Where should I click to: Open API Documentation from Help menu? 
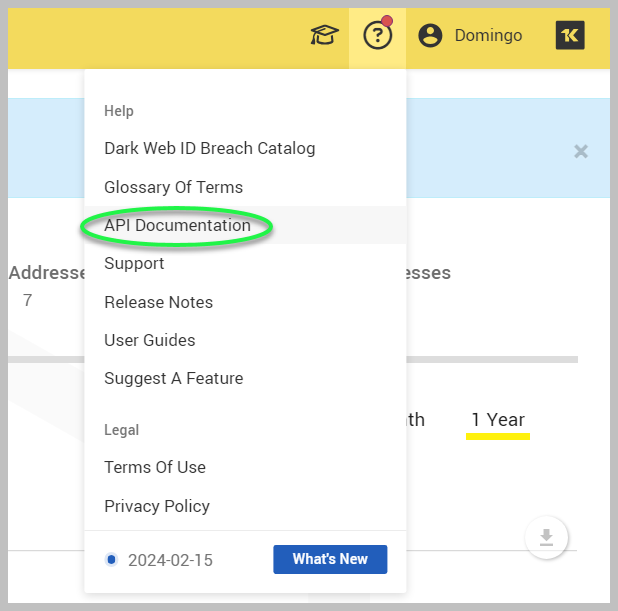click(x=177, y=226)
